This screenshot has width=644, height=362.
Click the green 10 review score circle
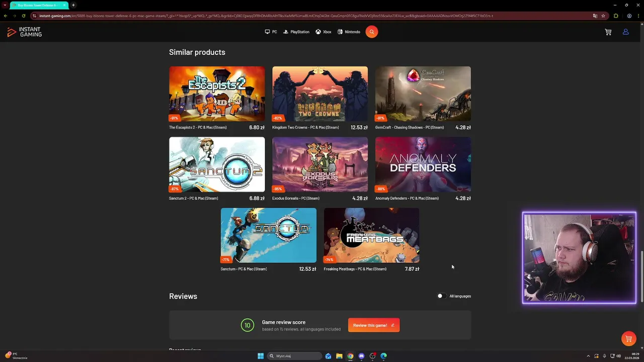pos(247,325)
